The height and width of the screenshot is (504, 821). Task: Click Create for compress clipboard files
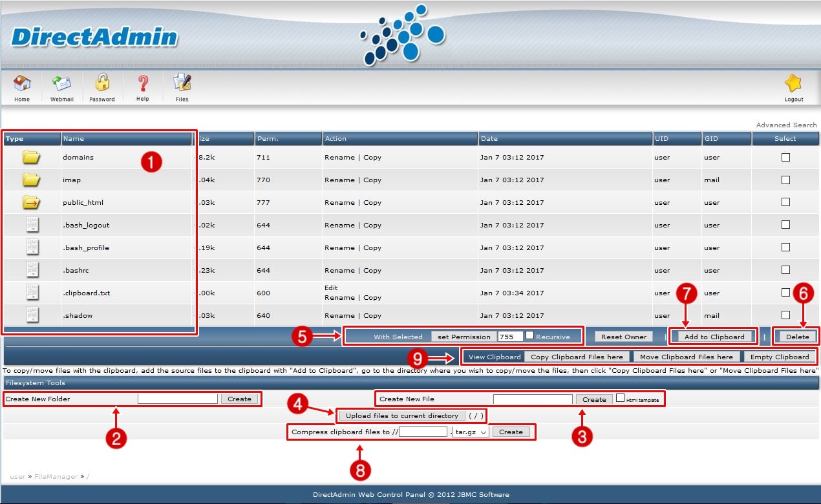[x=511, y=432]
